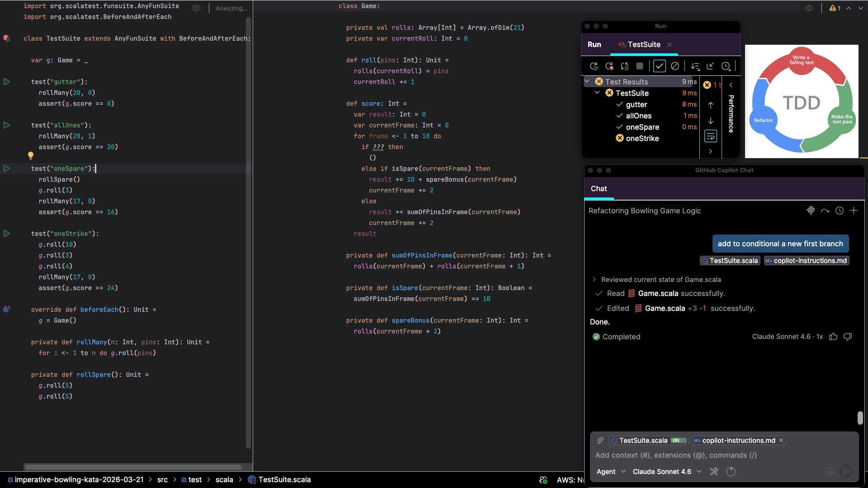868x488 pixels.
Task: Click the Stop test run button
Action: pyautogui.click(x=639, y=66)
